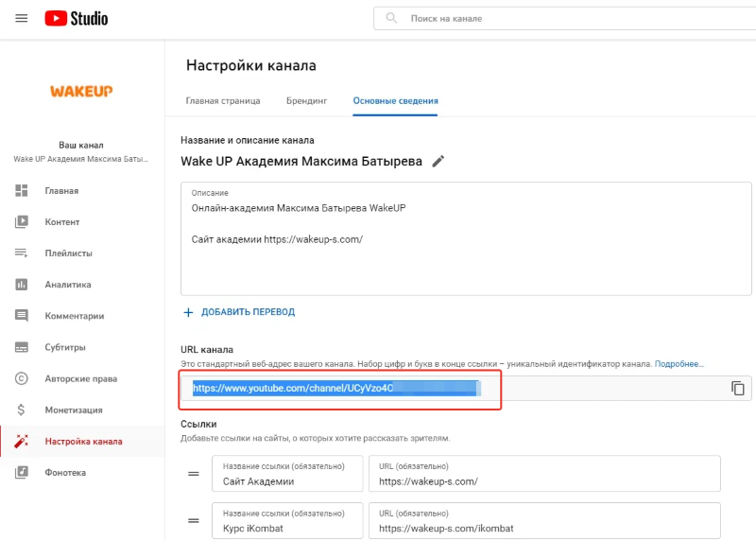The image size is (756, 541).
Task: Click the YouTube Studio logo
Action: [77, 18]
